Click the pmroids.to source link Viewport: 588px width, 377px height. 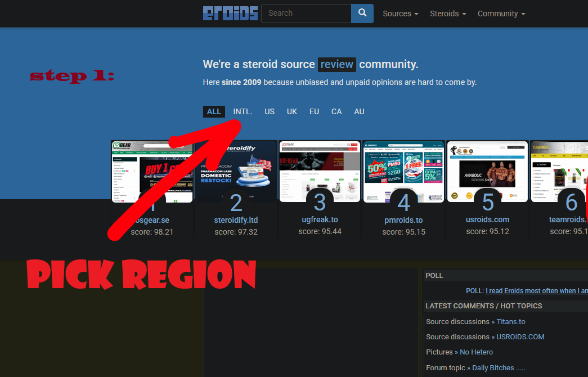[403, 220]
